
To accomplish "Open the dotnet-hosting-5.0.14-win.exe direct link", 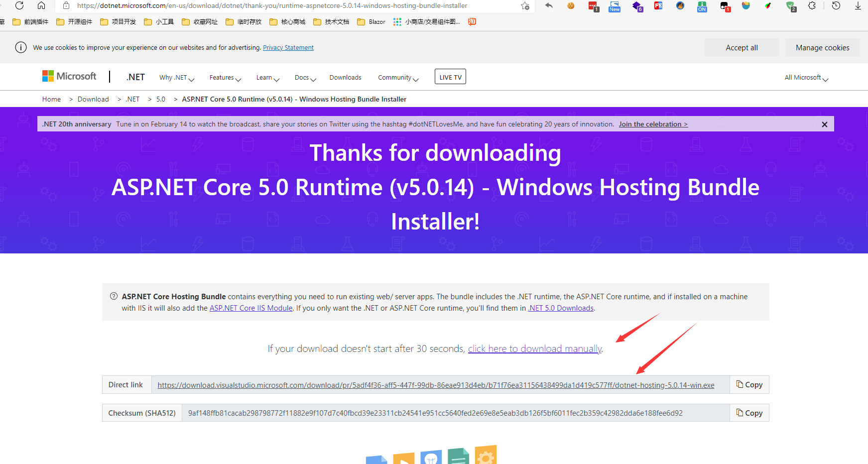I will point(436,385).
